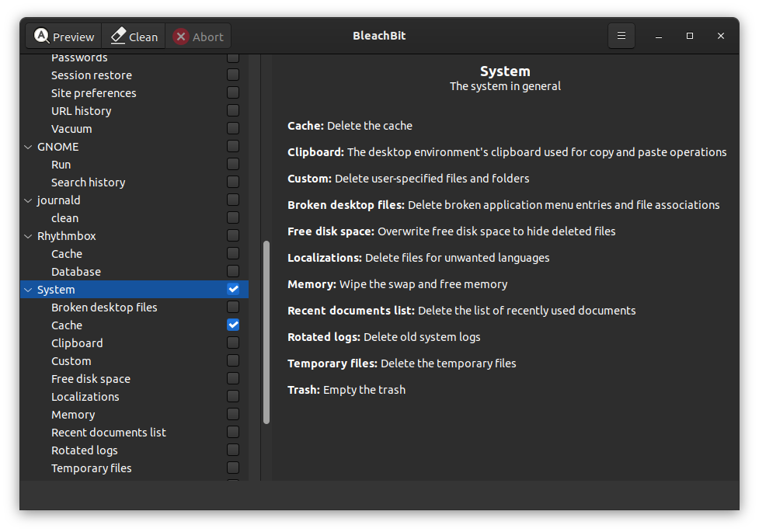
Task: Collapse the GNOME tree group
Action: click(29, 147)
